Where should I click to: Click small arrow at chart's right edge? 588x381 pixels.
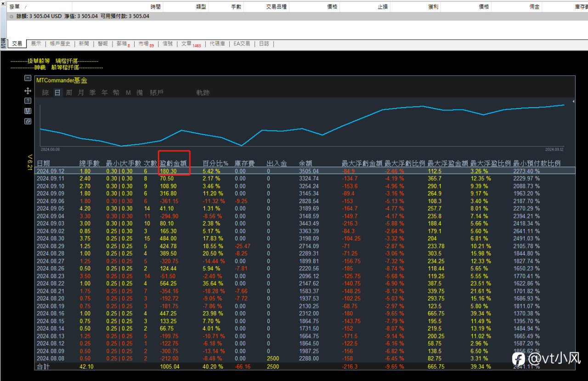(x=573, y=101)
